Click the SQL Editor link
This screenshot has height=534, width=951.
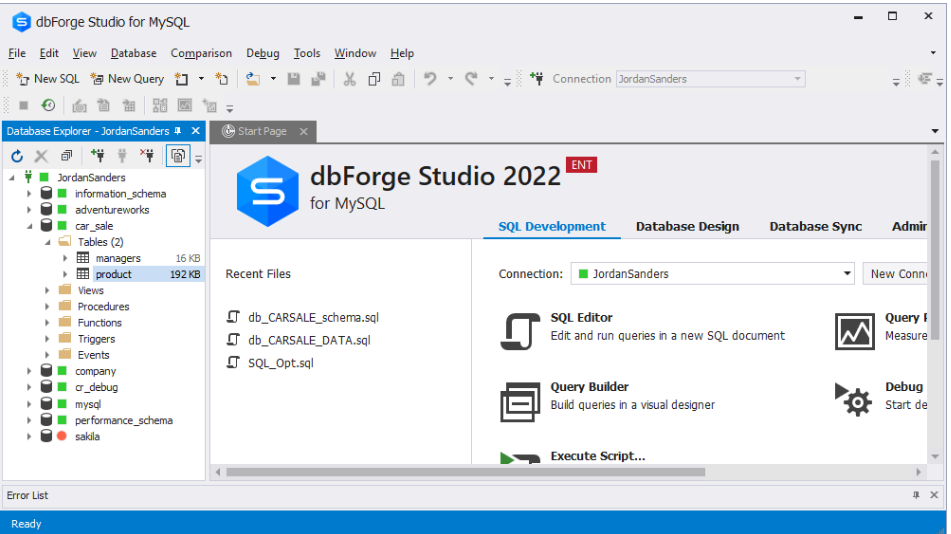click(x=581, y=317)
